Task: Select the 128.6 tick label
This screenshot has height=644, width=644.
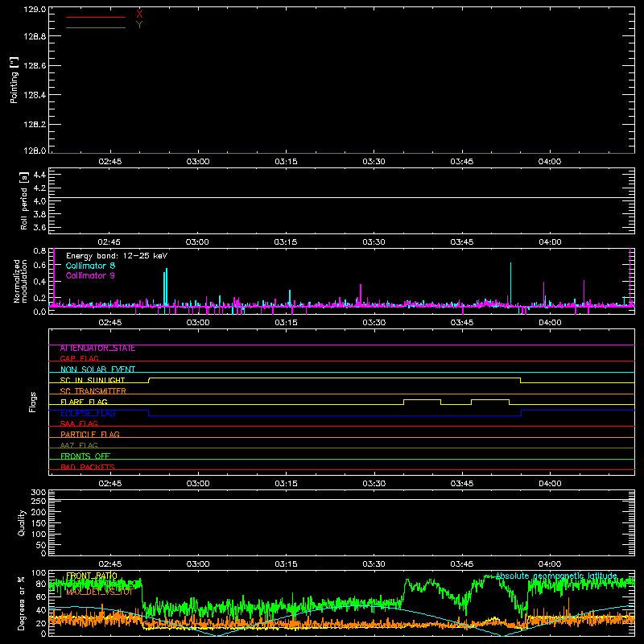Action: pyautogui.click(x=35, y=66)
